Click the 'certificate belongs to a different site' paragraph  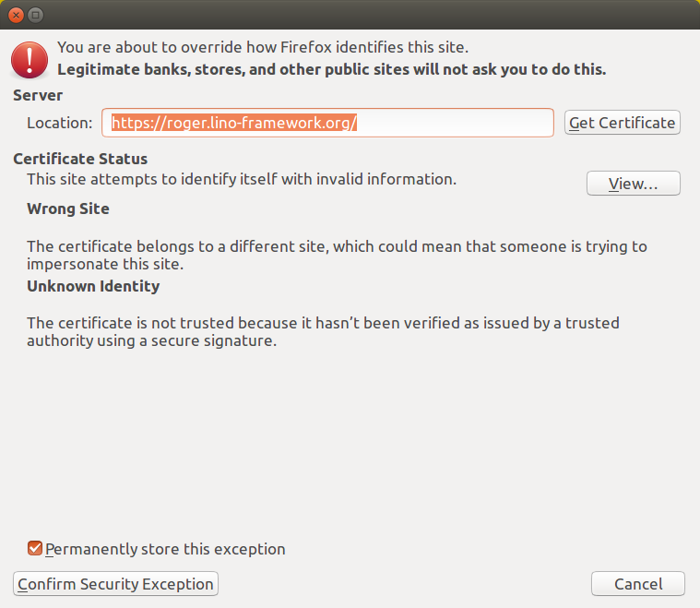pos(337,255)
